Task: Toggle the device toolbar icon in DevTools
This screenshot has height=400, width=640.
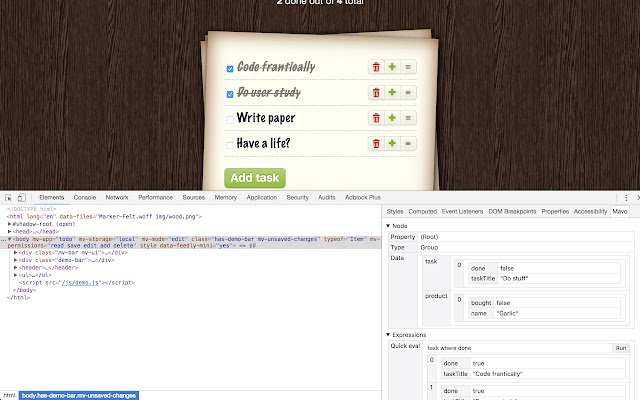Action: point(22,198)
